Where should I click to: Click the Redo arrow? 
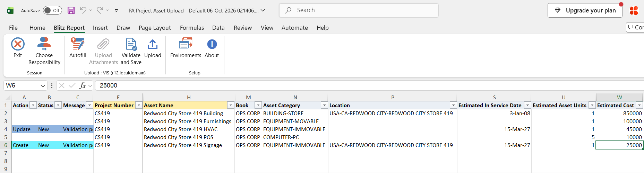coord(100,10)
